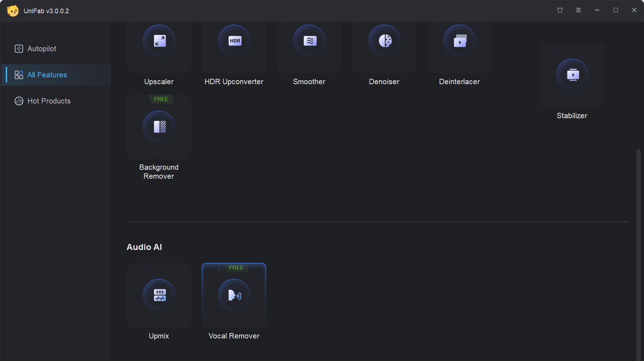644x361 pixels.
Task: Open the skin theme shirt icon
Action: pyautogui.click(x=560, y=10)
